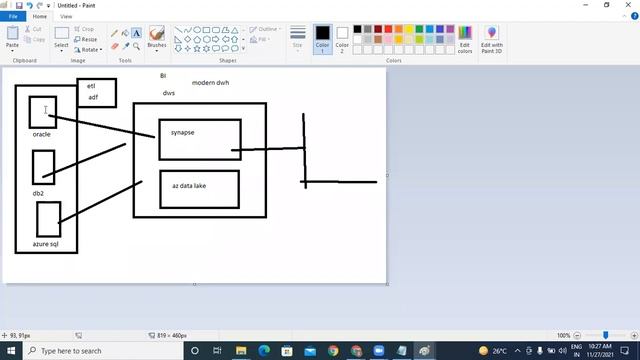Click the Undo icon in title bar

(29, 5)
